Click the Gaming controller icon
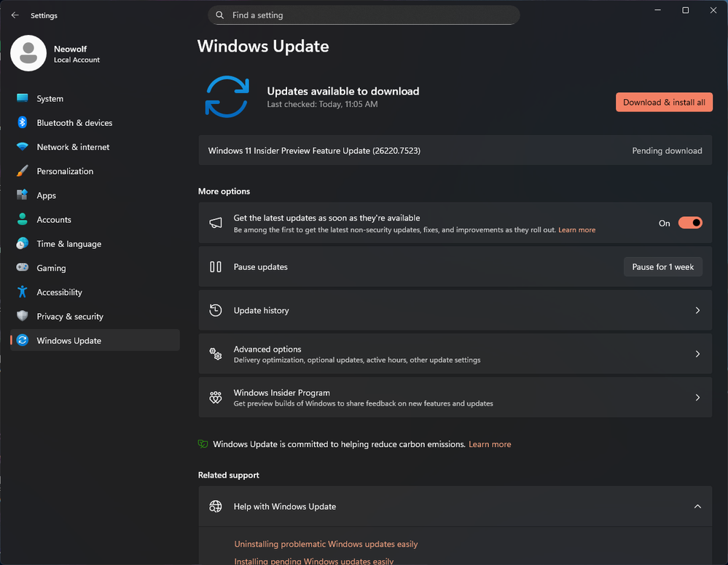This screenshot has width=728, height=565. coord(23,267)
